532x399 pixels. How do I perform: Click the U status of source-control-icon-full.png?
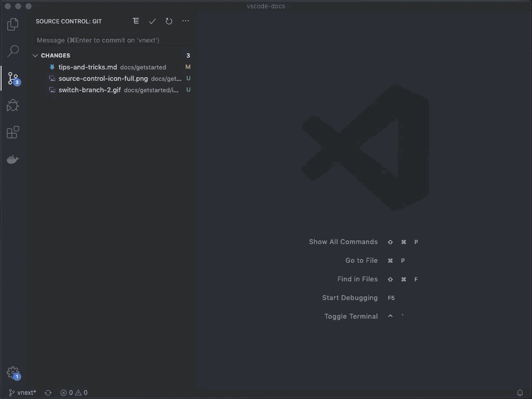pyautogui.click(x=188, y=78)
